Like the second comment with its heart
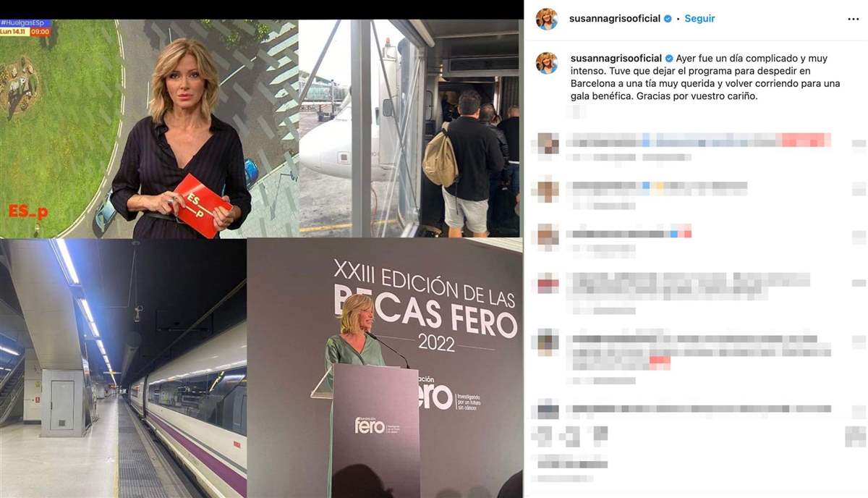868x498 pixels. (x=858, y=191)
